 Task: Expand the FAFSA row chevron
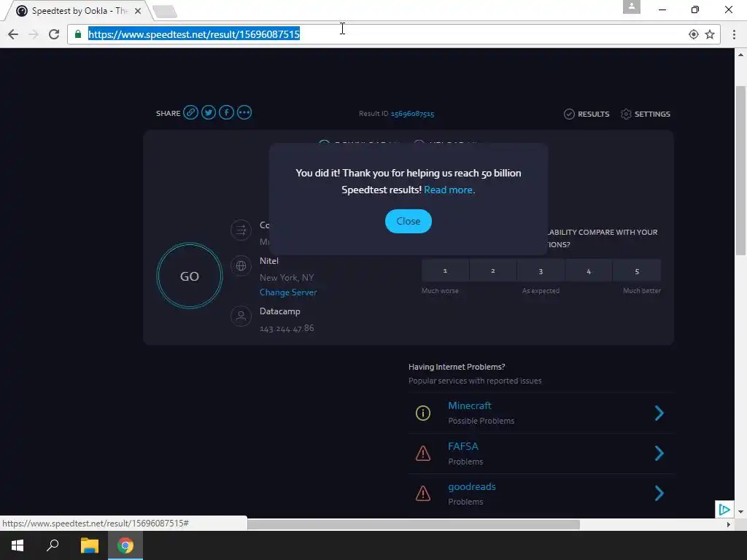[659, 453]
